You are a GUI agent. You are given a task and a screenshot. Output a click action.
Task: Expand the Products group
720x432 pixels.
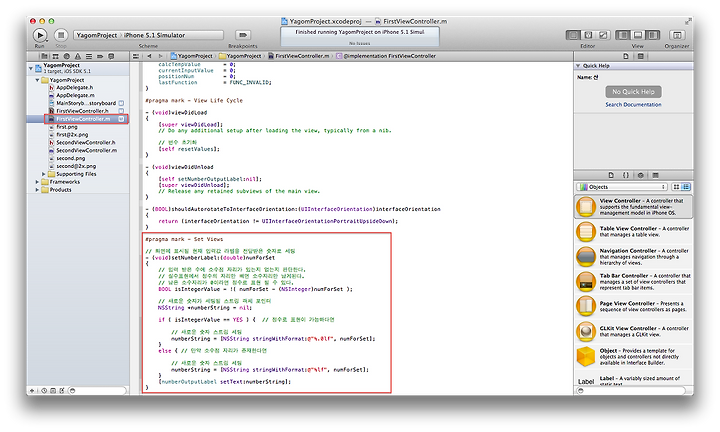[x=38, y=190]
